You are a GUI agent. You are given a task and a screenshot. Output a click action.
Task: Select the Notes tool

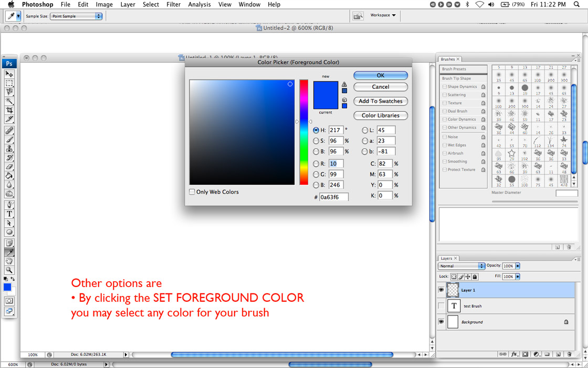point(9,242)
